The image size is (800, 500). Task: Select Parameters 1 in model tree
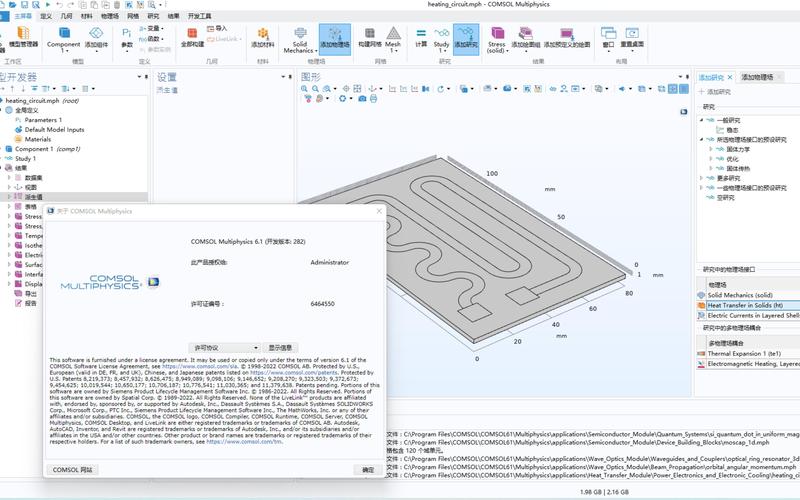click(43, 120)
